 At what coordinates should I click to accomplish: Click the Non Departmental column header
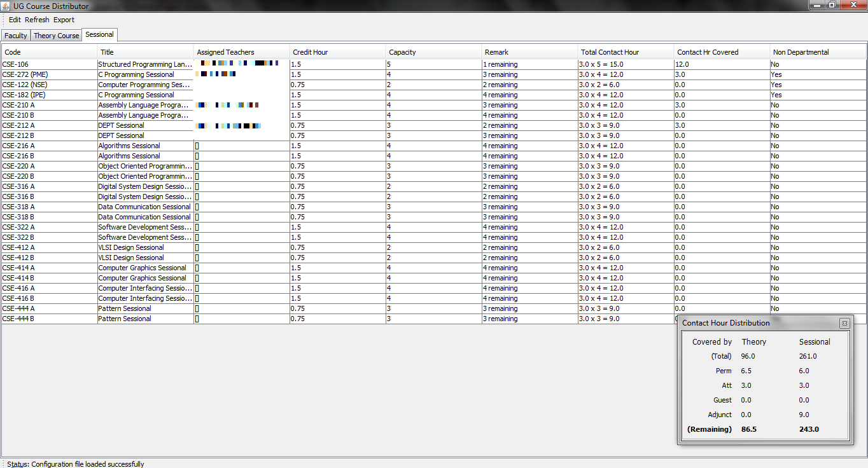point(818,52)
